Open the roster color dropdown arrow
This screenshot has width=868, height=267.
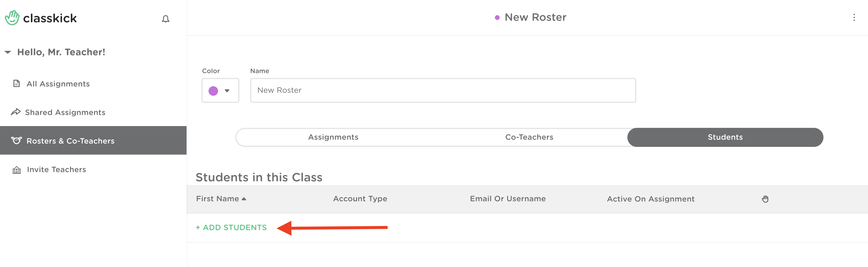[x=227, y=91]
